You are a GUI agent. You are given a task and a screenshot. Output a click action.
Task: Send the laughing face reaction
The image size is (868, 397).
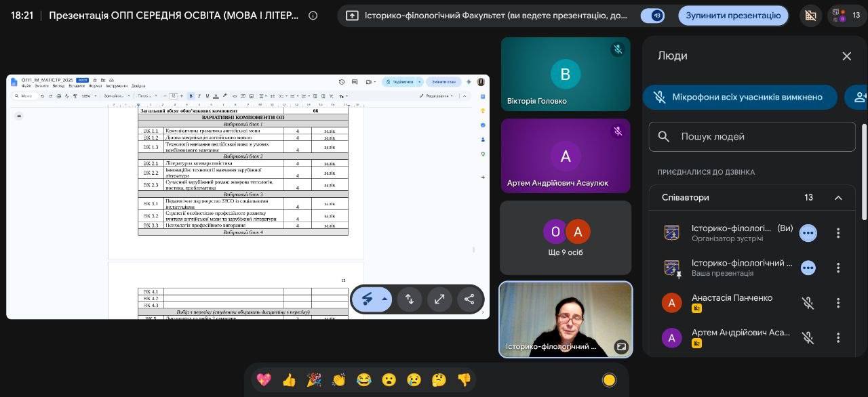364,380
